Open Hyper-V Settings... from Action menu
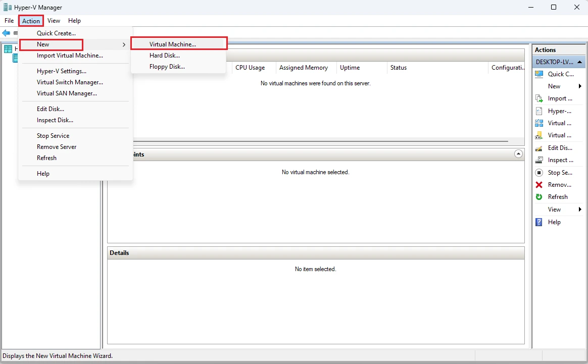Viewport: 588px width, 364px height. (75, 71)
